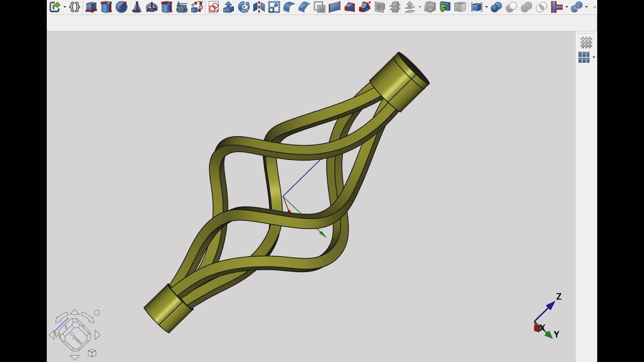Expand the toolbar overflow chevron

[x=594, y=7]
